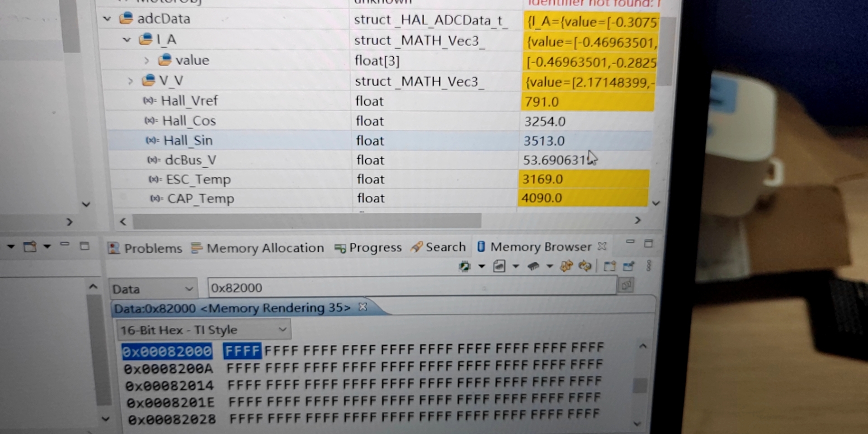
Task: Click memory address 0x0008200A
Action: pos(168,369)
